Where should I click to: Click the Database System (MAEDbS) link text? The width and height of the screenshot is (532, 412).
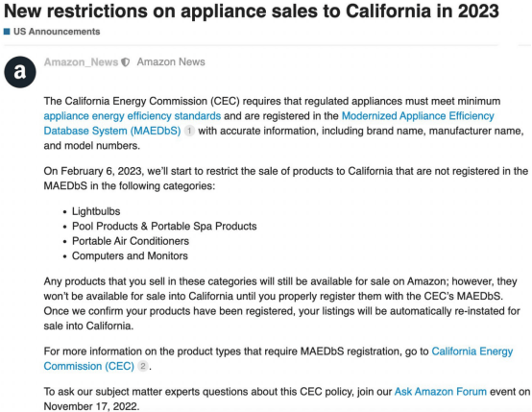[x=112, y=131]
